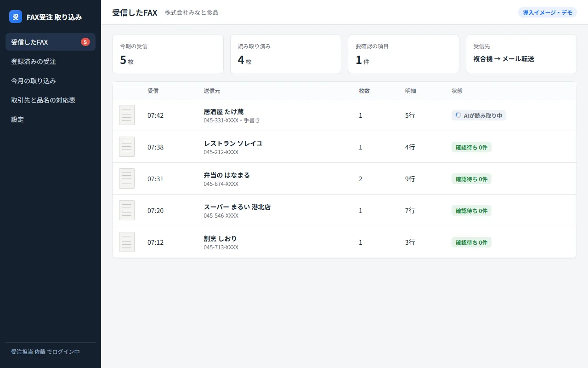588x368 pixels.
Task: Click the AIが読み取り中 status pill
Action: 479,115
